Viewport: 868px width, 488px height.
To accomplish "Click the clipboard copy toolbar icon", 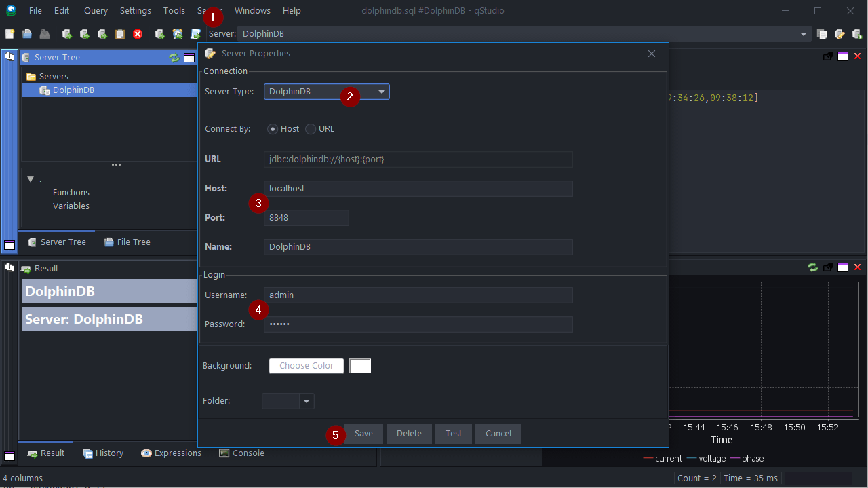I will [120, 34].
